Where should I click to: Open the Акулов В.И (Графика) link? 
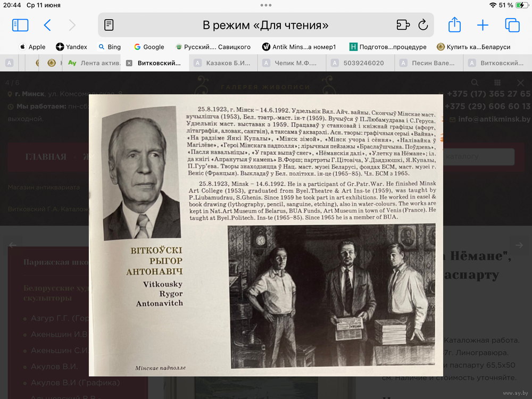click(76, 383)
